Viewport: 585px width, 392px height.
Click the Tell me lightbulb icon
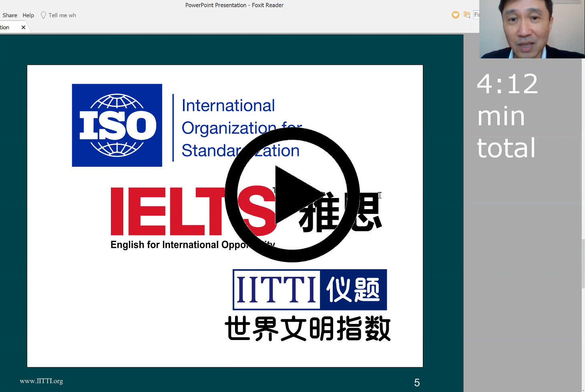click(43, 15)
